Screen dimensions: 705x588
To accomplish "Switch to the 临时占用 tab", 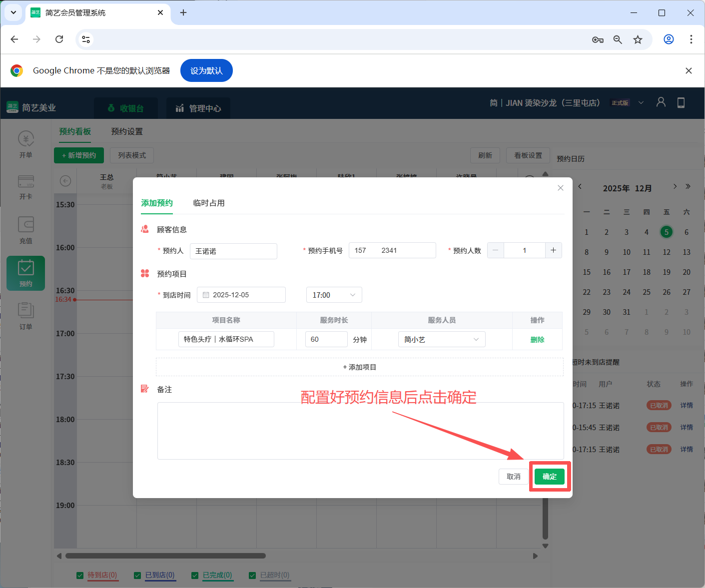I will click(209, 203).
